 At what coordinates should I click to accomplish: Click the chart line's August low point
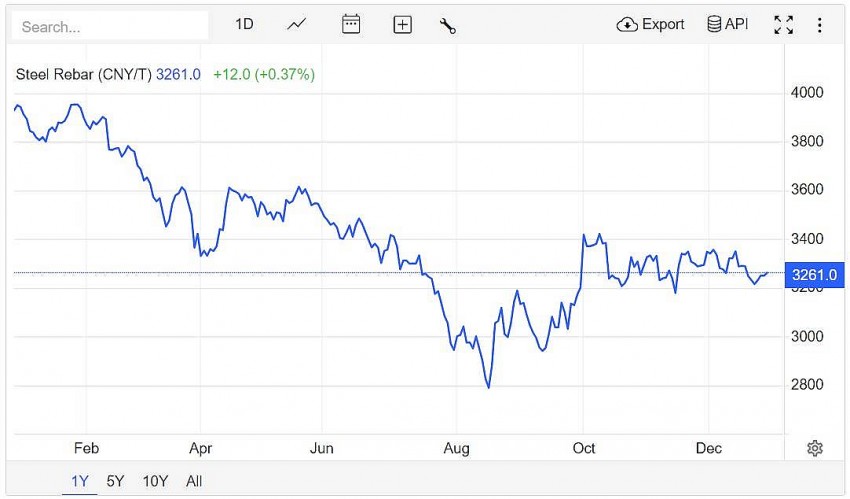tap(488, 387)
